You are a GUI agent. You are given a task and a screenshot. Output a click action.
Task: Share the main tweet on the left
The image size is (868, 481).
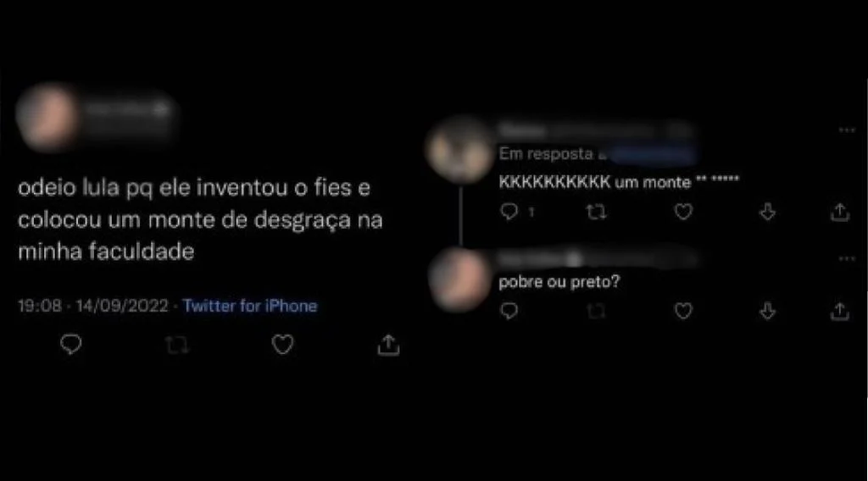[388, 345]
